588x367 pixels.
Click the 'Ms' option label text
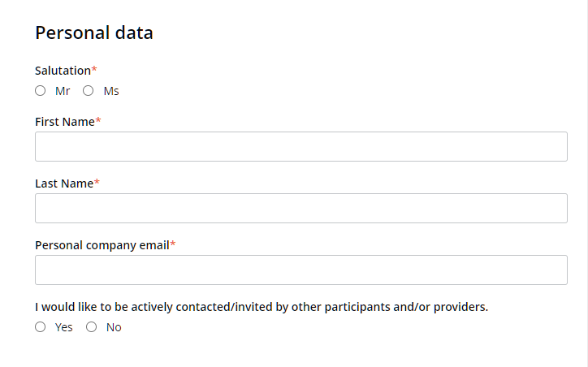[111, 91]
